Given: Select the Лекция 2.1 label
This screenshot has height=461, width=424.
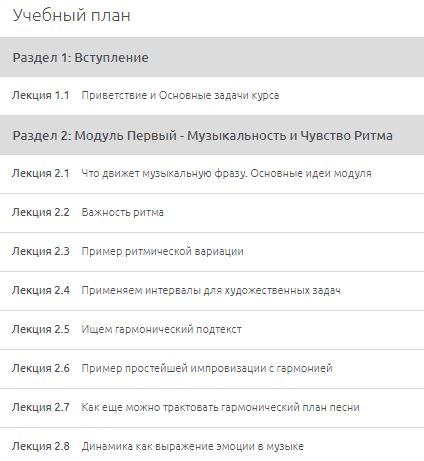Looking at the screenshot, I should tap(41, 173).
